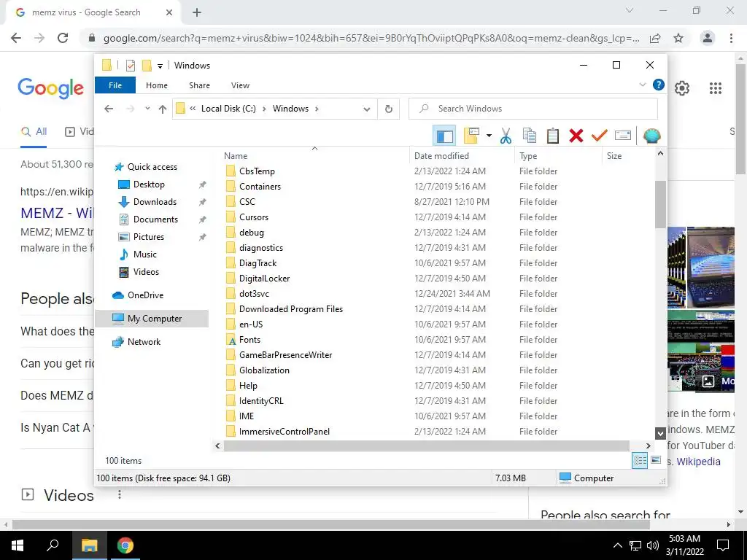Click the taskbar search magnifier

click(53, 545)
